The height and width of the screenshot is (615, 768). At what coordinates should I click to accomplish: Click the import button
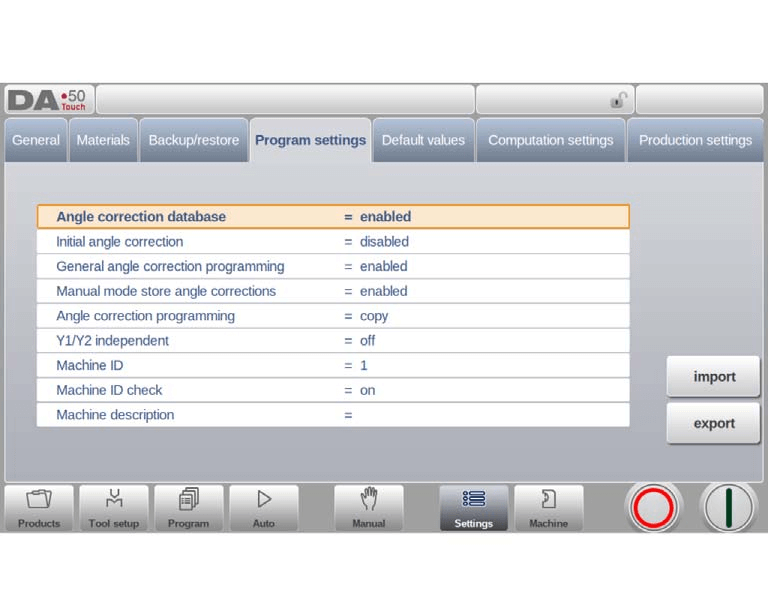click(714, 377)
